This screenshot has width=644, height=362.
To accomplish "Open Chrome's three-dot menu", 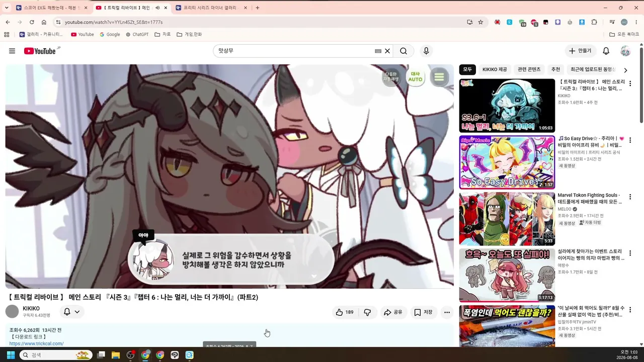I will point(636,22).
